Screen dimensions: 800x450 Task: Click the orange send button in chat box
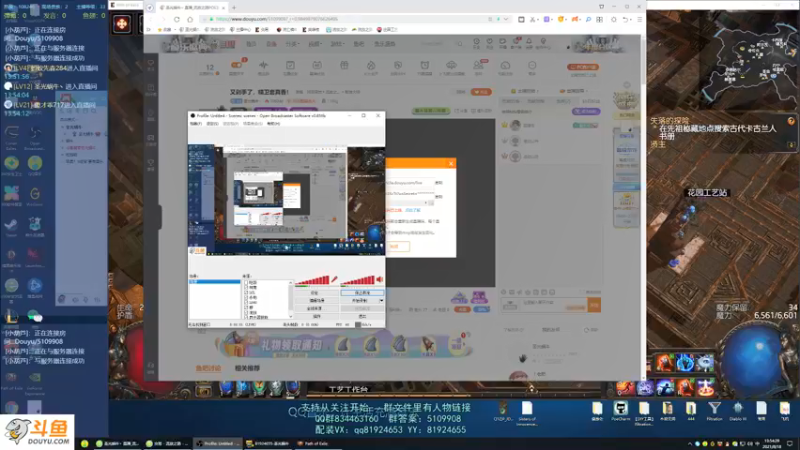point(594,305)
